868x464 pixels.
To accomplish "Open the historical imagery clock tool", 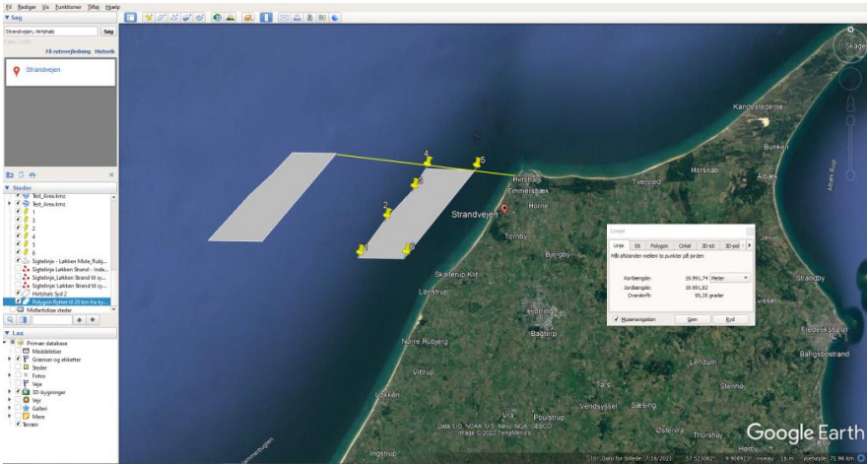I will 217,18.
